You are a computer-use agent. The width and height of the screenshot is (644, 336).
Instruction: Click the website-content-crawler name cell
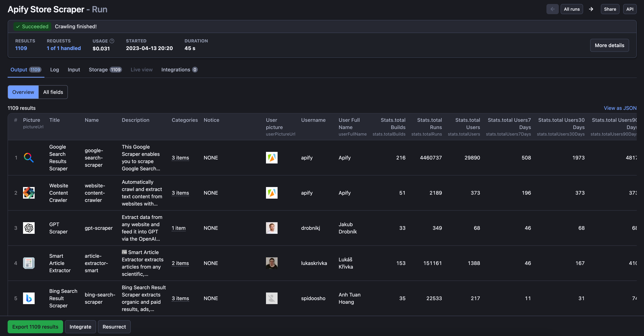pyautogui.click(x=95, y=193)
